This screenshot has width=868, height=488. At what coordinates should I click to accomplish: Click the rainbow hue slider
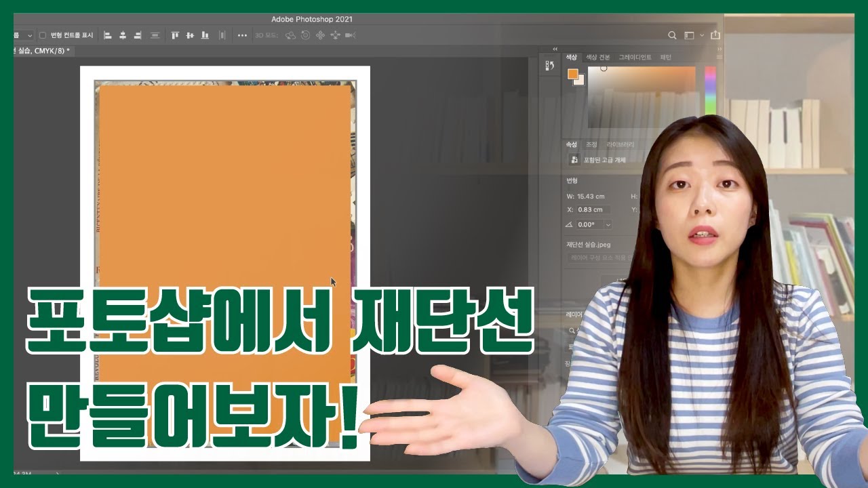pyautogui.click(x=710, y=90)
